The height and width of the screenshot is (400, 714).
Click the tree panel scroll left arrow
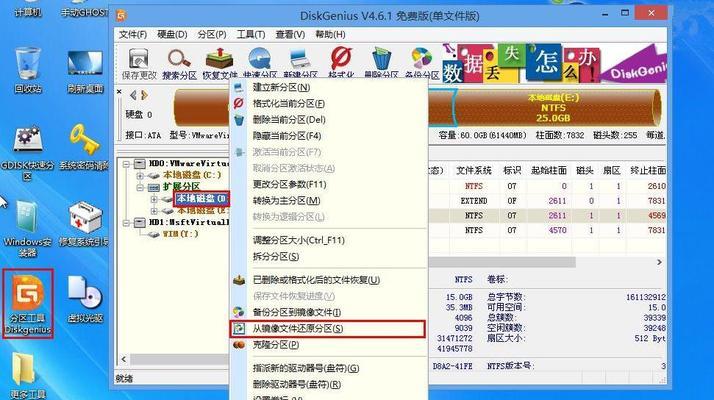(x=124, y=359)
